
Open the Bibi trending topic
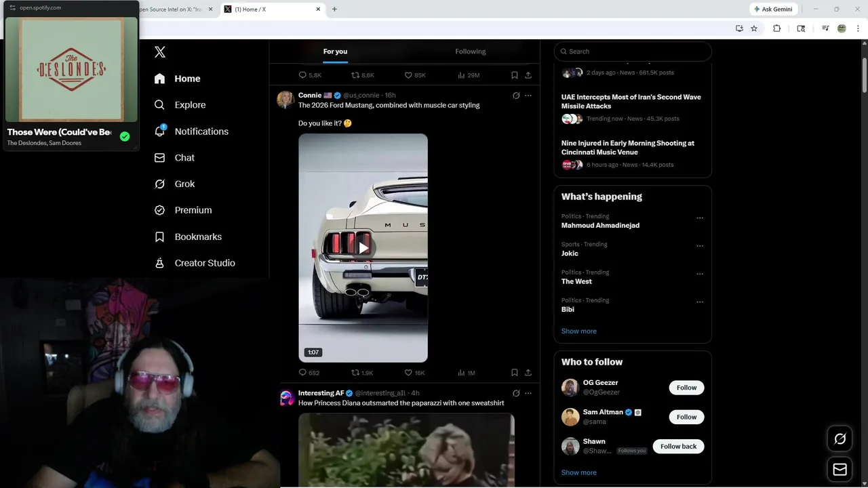click(568, 309)
